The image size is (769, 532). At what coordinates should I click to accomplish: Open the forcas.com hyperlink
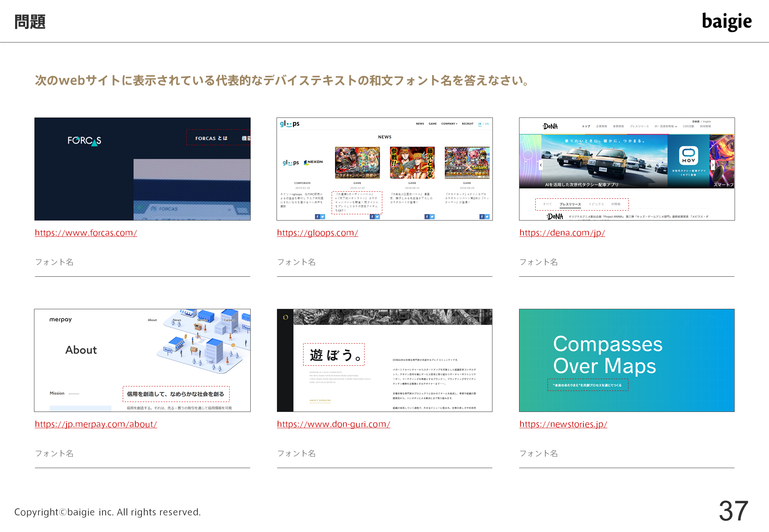click(x=86, y=233)
